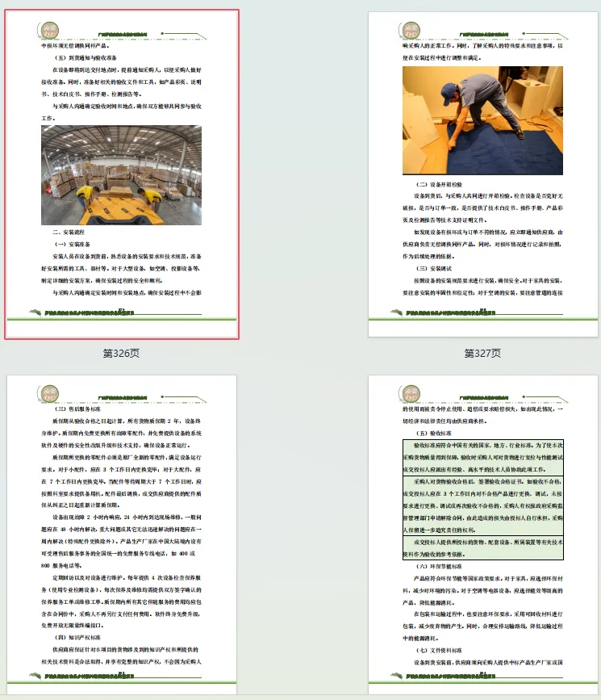Select the page 326 thumbnail with warehouse photo
The height and width of the screenshot is (700, 601).
point(122,174)
